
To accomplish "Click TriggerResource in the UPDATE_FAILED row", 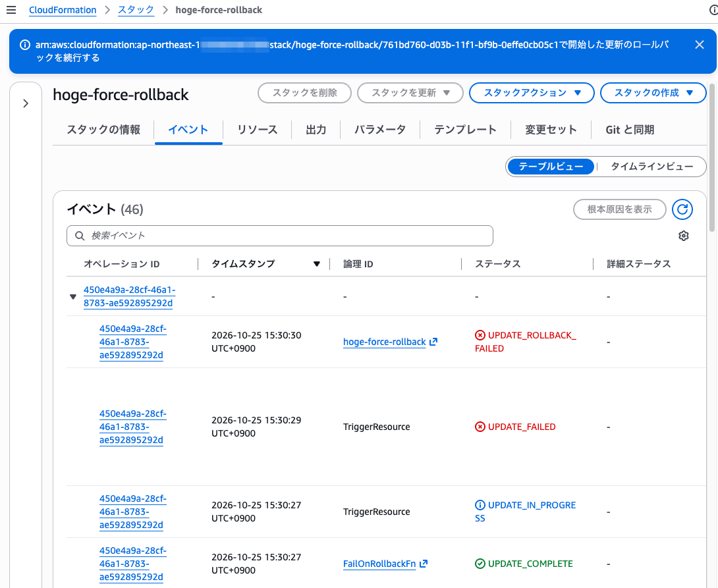I will pos(376,427).
